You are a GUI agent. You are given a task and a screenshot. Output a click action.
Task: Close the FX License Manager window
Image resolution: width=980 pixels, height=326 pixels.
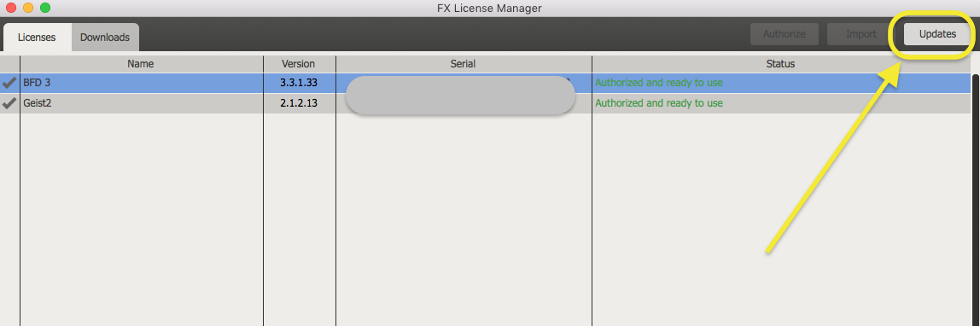coord(10,9)
